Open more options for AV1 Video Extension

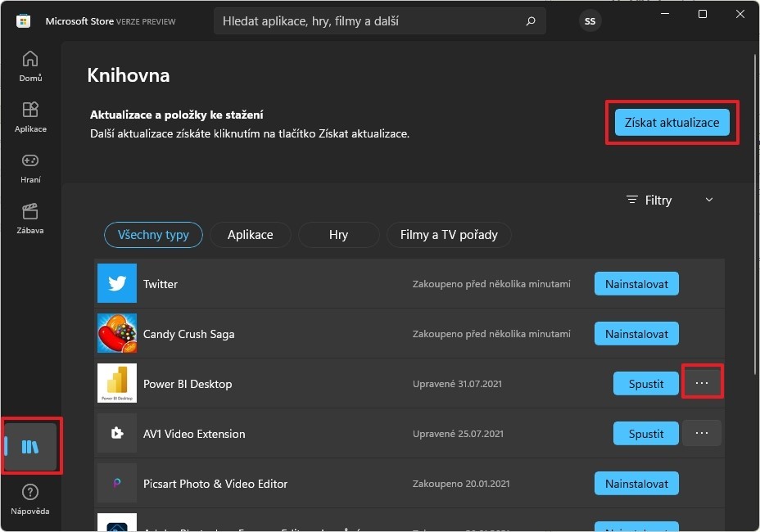click(x=702, y=433)
